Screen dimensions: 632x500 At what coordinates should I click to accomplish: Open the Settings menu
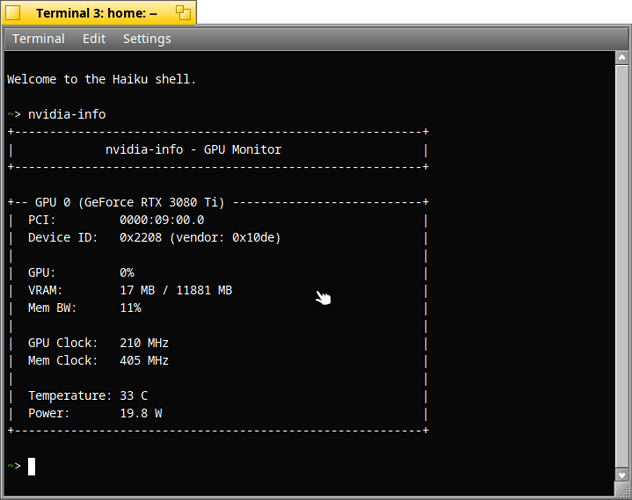pos(147,39)
